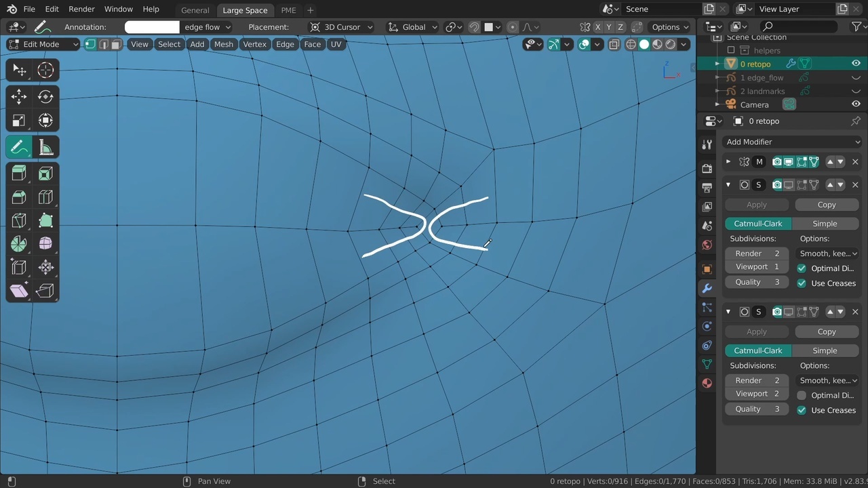Enable Optimal Display in the second modifier
This screenshot has width=868, height=488.
pos(802,395)
